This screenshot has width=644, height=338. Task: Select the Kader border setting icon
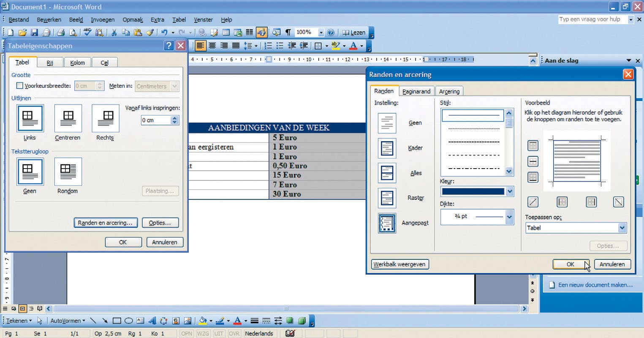pos(387,148)
